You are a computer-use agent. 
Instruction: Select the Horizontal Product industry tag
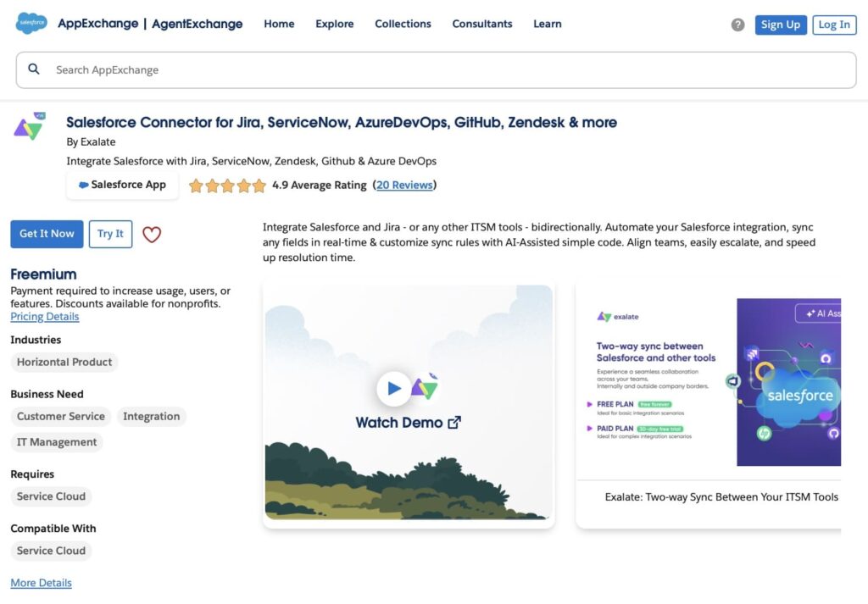[x=64, y=363]
